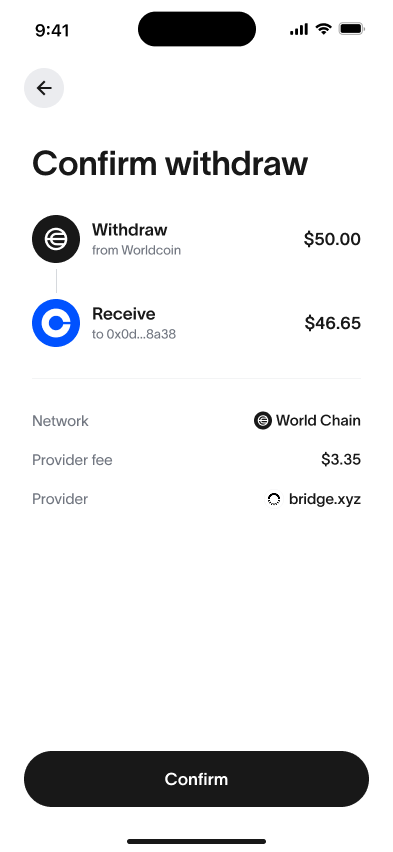The width and height of the screenshot is (393, 852).
Task: Select the Receive to 0x0d...8a38 row
Action: click(196, 323)
